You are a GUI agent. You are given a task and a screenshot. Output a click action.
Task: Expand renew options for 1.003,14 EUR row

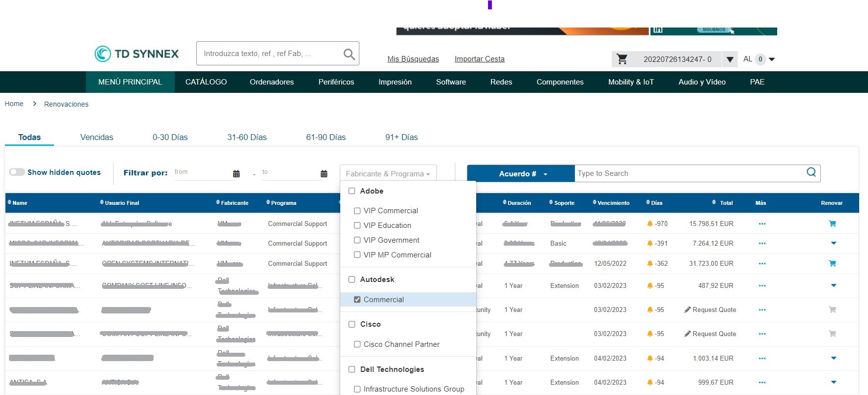coord(833,358)
